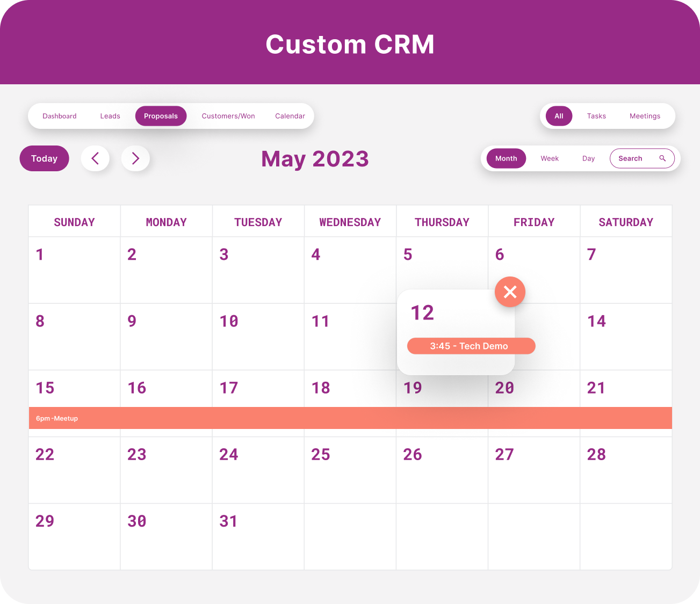
Task: Open the Customers/Won tab
Action: pyautogui.click(x=228, y=116)
